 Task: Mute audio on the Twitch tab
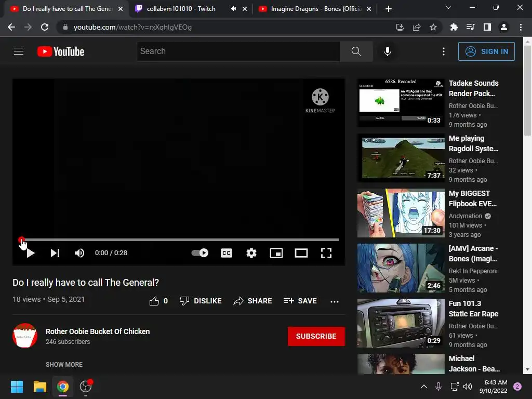tap(233, 9)
